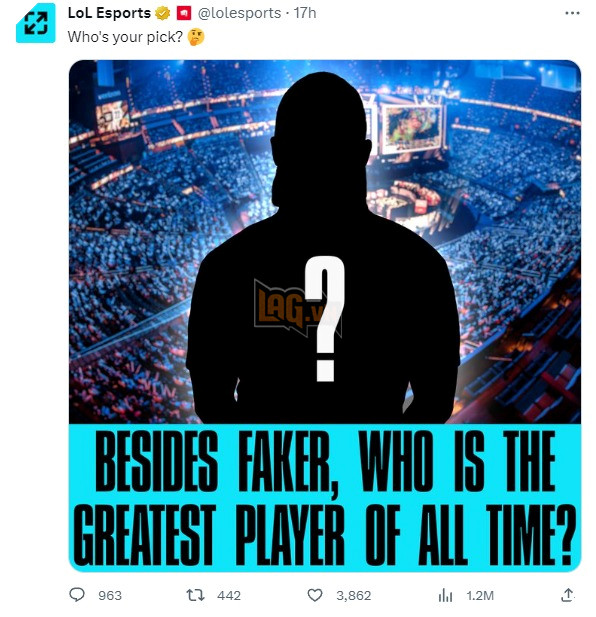Click the 3,862 likes count
The image size is (596, 617).
(353, 595)
